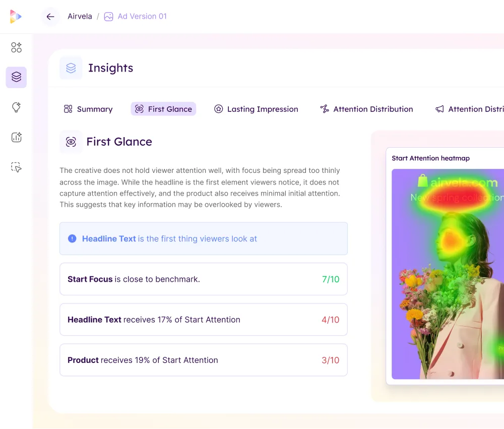The image size is (504, 429).
Task: Click the First Glance description paragraph
Action: (200, 188)
